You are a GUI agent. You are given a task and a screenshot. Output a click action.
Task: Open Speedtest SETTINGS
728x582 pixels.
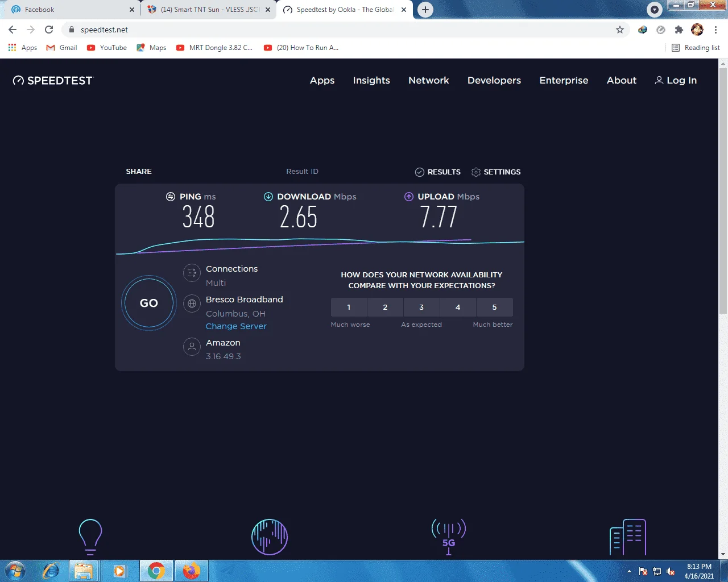pos(496,172)
